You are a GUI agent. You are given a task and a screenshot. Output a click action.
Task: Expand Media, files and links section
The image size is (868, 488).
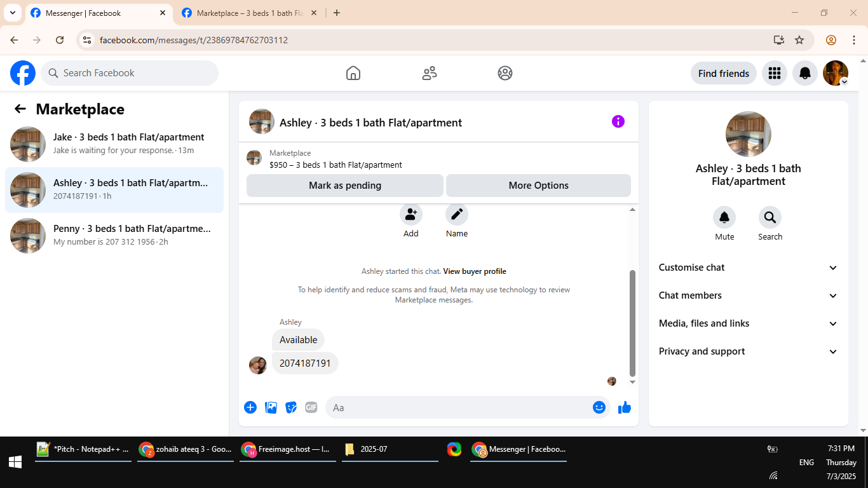(x=749, y=323)
